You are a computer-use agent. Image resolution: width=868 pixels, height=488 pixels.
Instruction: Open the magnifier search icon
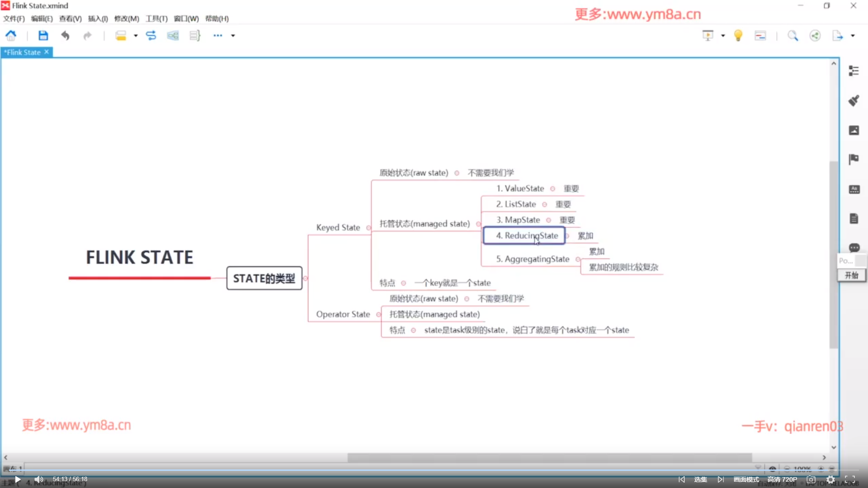(793, 35)
